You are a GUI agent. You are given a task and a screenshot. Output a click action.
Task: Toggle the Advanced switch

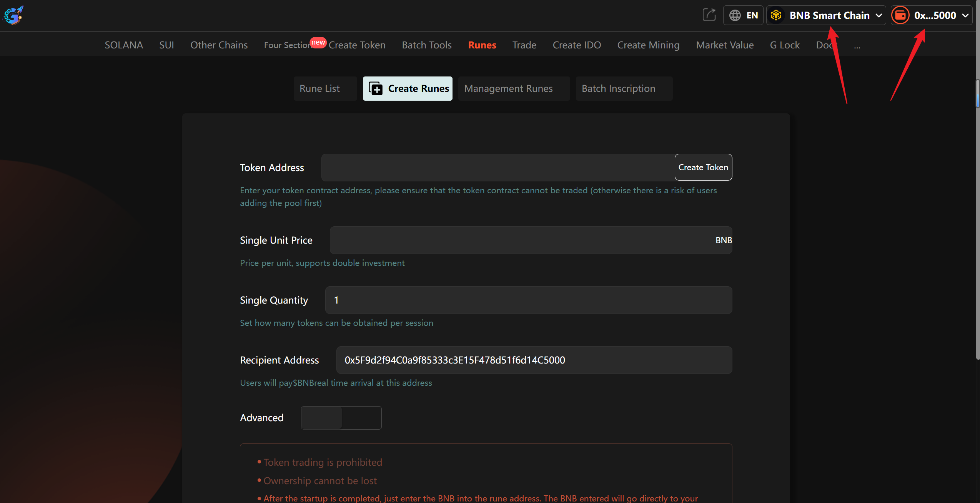(341, 418)
